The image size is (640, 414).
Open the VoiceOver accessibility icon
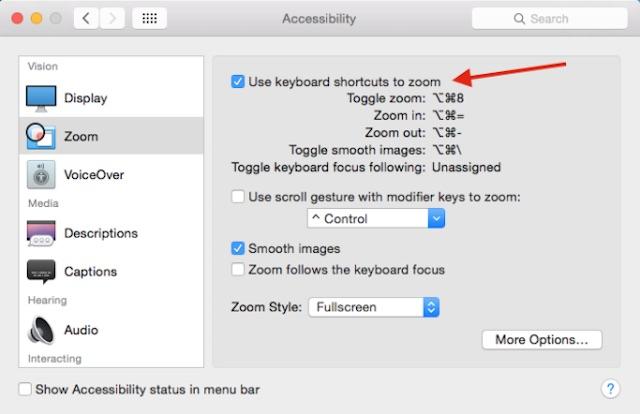[x=41, y=174]
